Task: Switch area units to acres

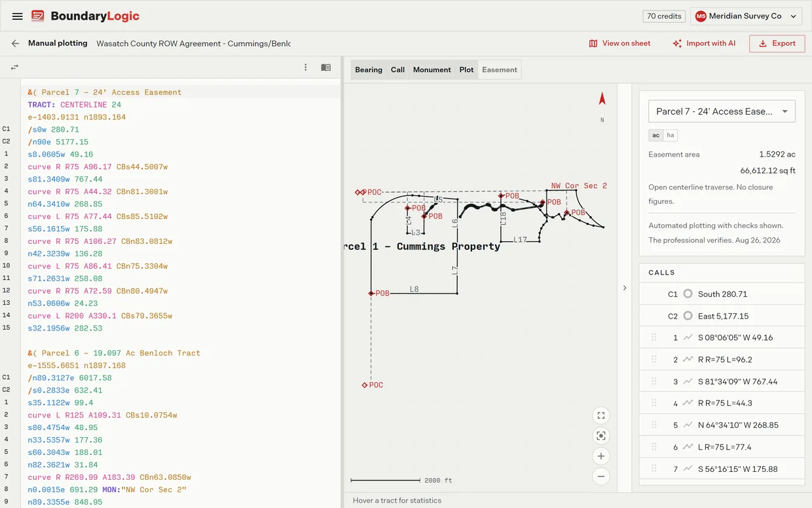Action: click(x=655, y=135)
